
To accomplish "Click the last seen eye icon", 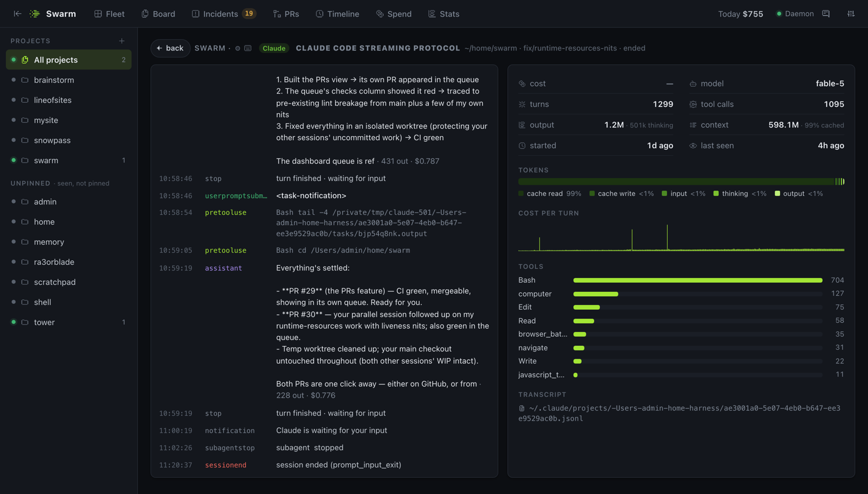I will pyautogui.click(x=693, y=145).
